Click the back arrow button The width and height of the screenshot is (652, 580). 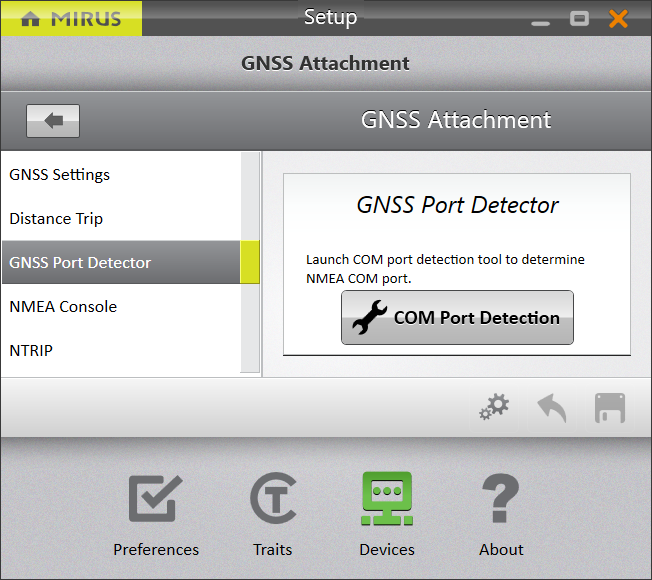(53, 121)
